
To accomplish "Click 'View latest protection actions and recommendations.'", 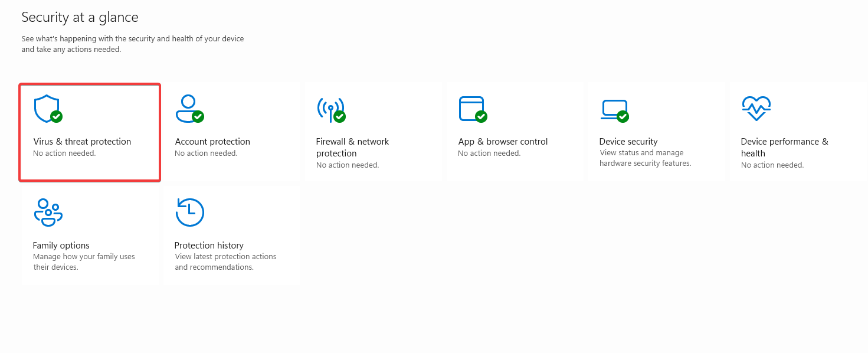I will point(225,262).
